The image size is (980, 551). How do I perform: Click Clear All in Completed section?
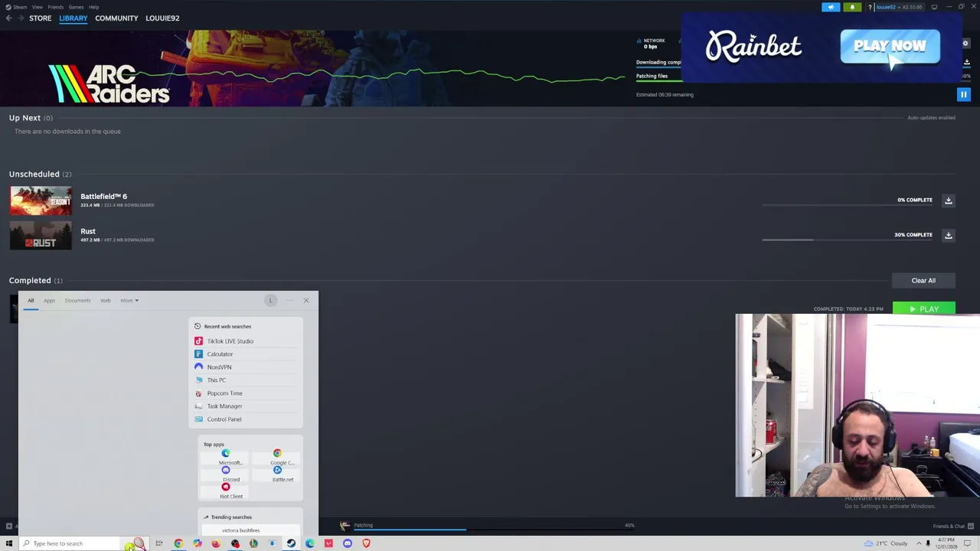923,281
